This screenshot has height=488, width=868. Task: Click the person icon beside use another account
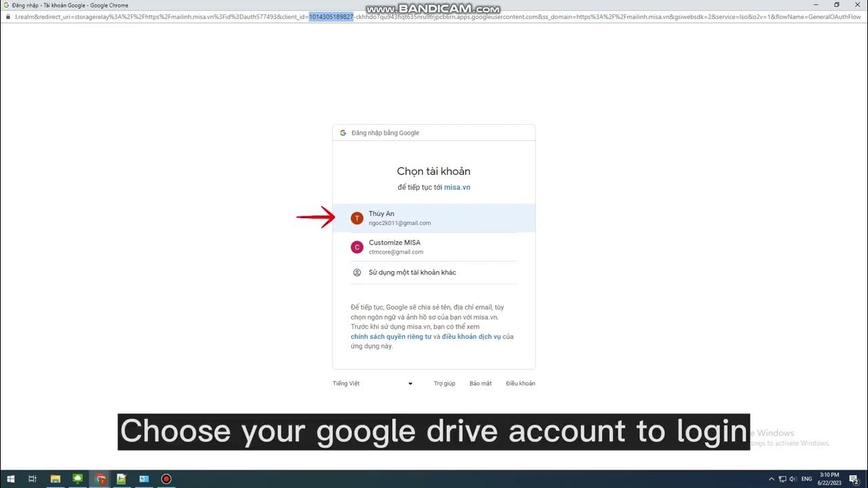[357, 272]
